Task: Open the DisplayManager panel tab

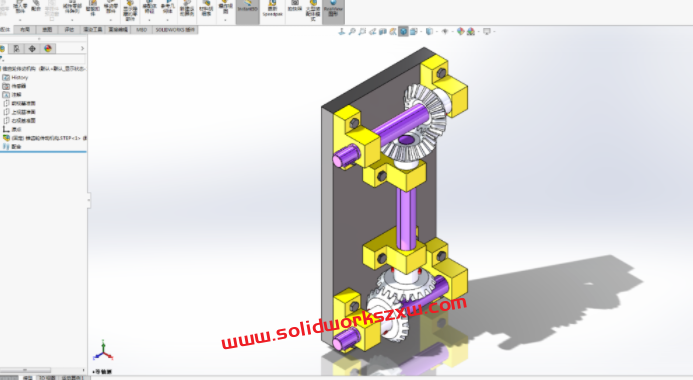Action: click(x=48, y=49)
